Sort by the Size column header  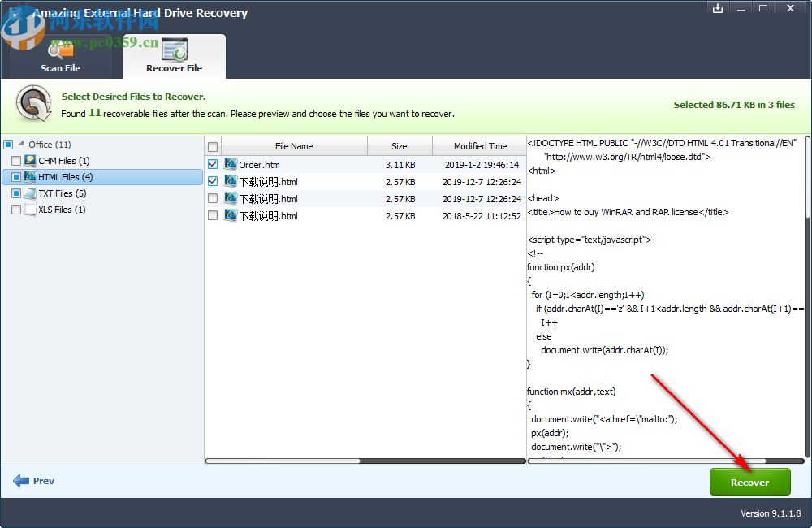(x=400, y=146)
